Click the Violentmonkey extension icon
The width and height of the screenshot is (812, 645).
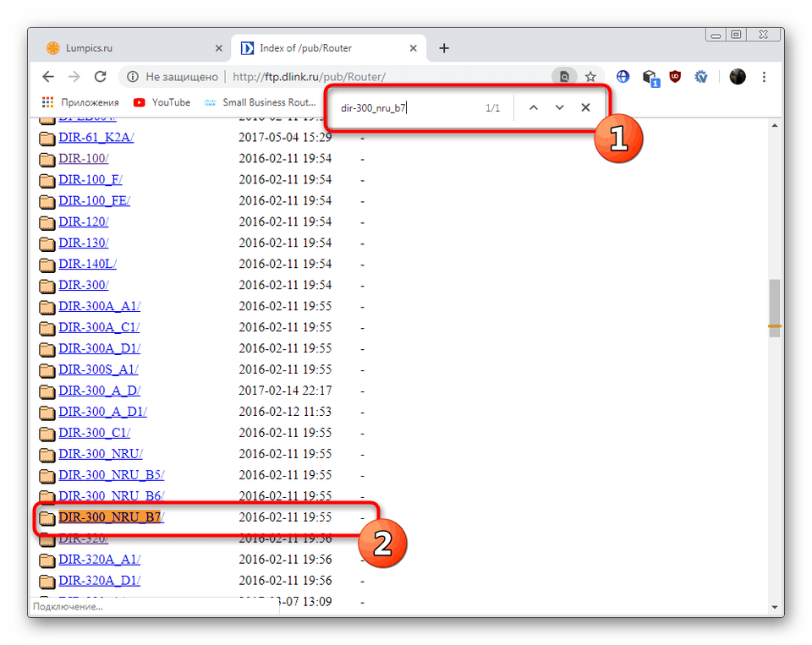700,76
